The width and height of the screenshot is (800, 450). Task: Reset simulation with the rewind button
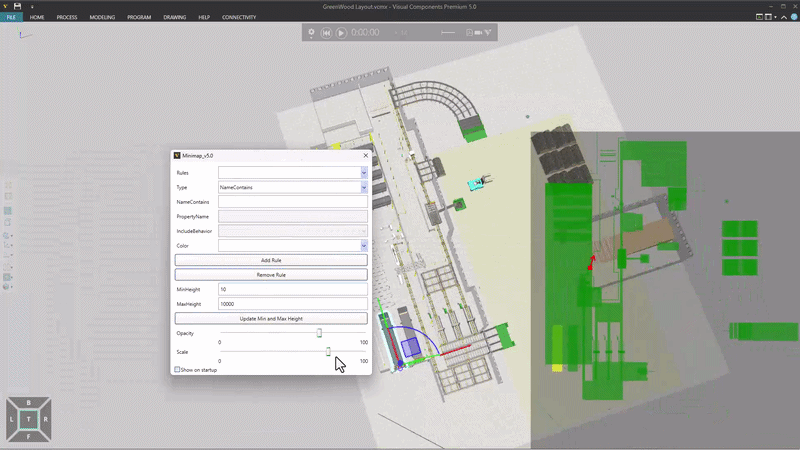coord(327,33)
